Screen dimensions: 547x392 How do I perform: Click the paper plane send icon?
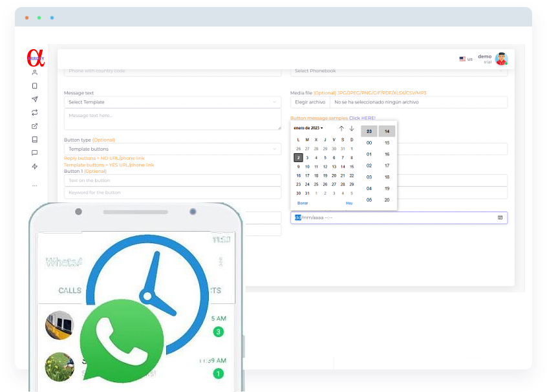pos(35,99)
